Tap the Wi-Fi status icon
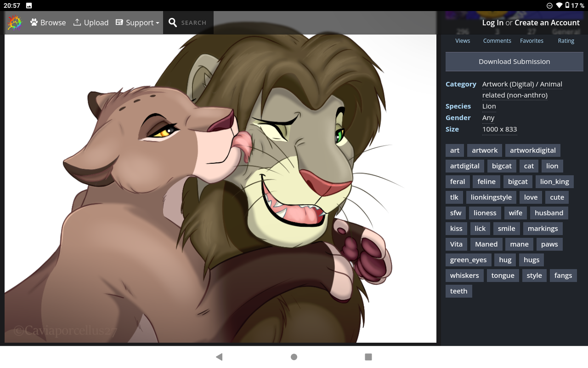The image size is (588, 368). [559, 6]
